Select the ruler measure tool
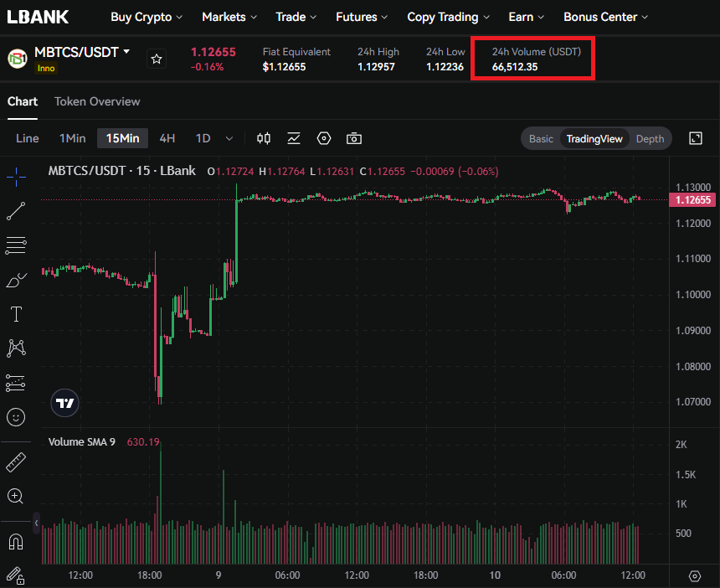720x588 pixels. coord(16,462)
